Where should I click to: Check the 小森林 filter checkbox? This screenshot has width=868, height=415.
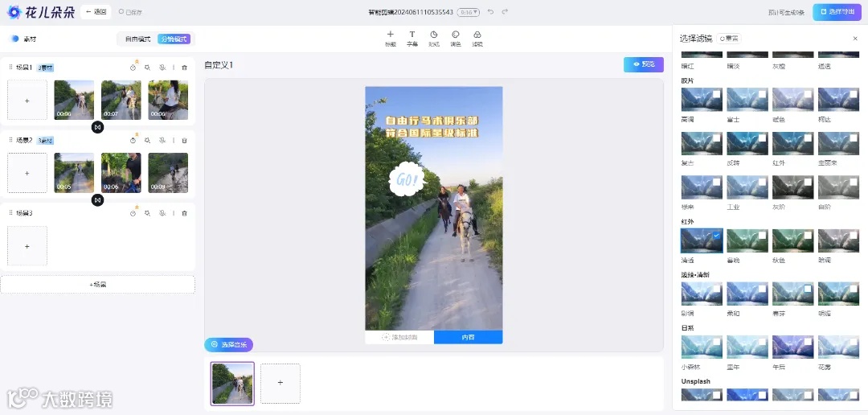click(717, 341)
